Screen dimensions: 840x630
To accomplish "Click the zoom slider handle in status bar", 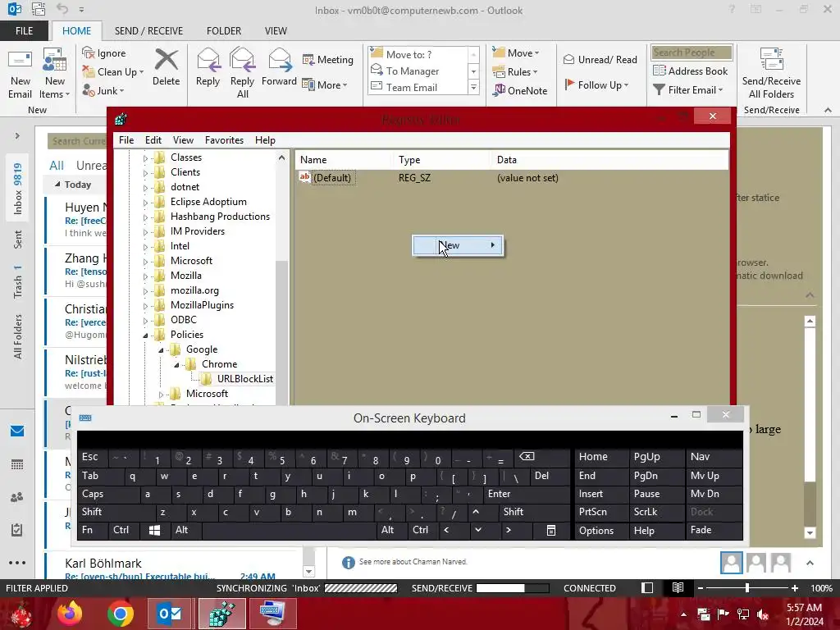I will (x=747, y=587).
